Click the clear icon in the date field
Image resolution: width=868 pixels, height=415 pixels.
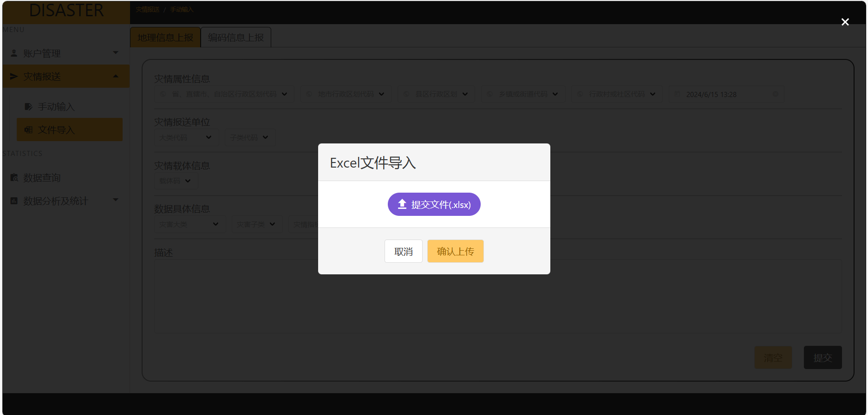pyautogui.click(x=775, y=94)
